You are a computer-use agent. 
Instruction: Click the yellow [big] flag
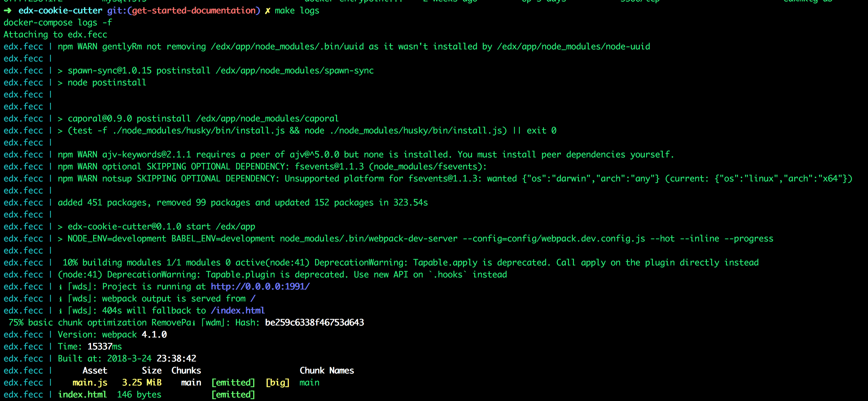point(277,383)
